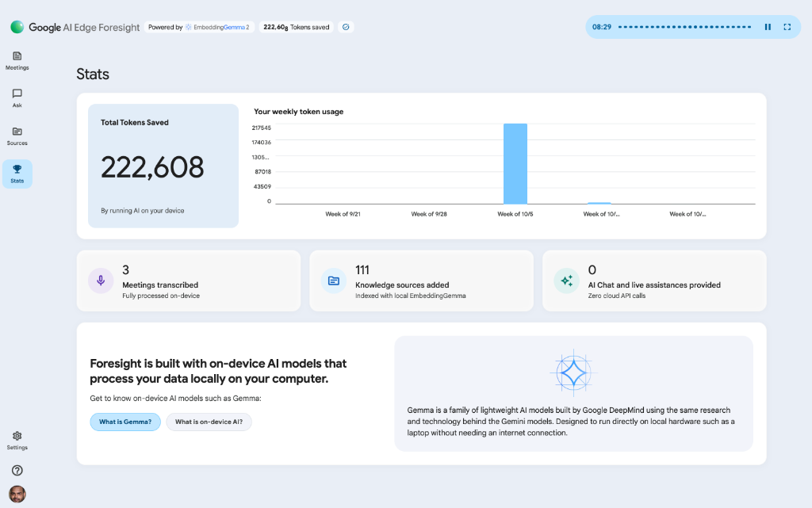The height and width of the screenshot is (508, 812).
Task: Click the Total Tokens Saved card
Action: click(x=163, y=166)
